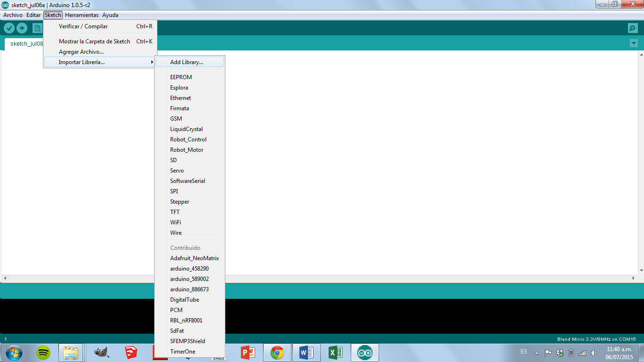Open the Editar menu
Image resolution: width=644 pixels, height=362 pixels.
pyautogui.click(x=33, y=15)
